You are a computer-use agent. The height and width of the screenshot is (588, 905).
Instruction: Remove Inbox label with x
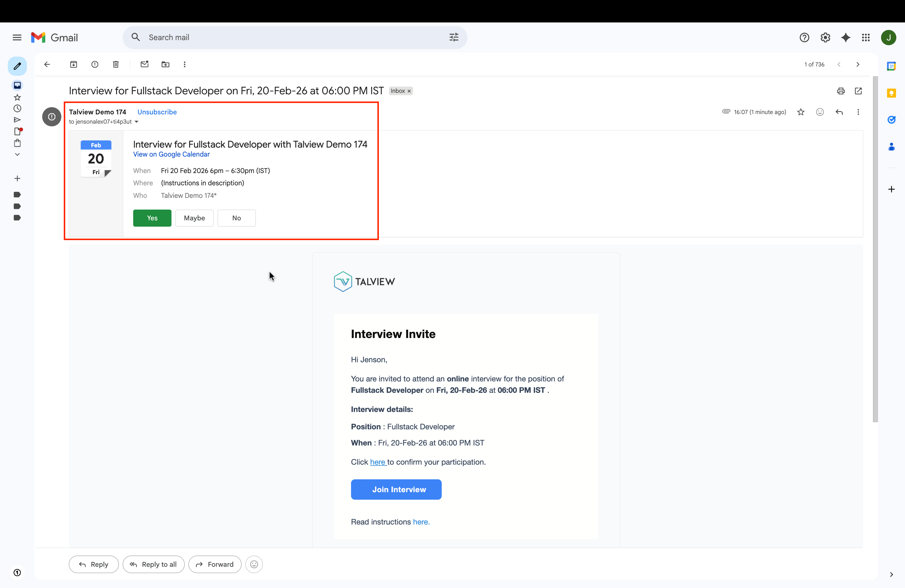(x=409, y=91)
